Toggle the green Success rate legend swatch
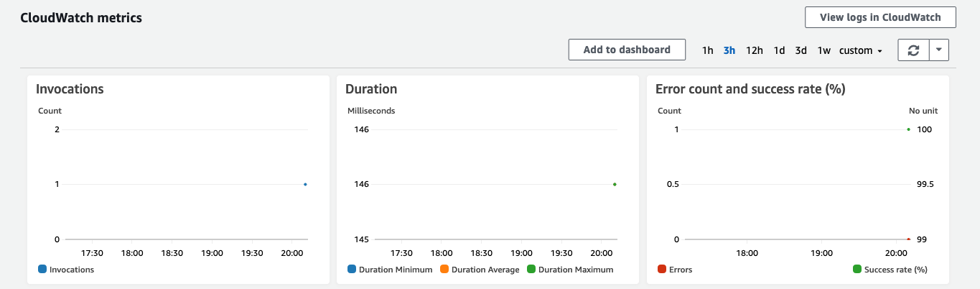Screen dimensions: 980x289 coord(857,270)
